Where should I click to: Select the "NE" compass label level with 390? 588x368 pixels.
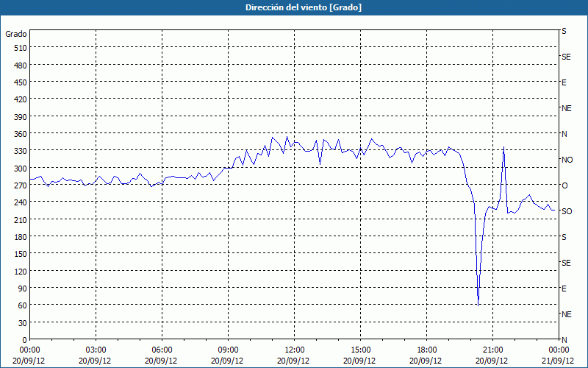click(566, 108)
